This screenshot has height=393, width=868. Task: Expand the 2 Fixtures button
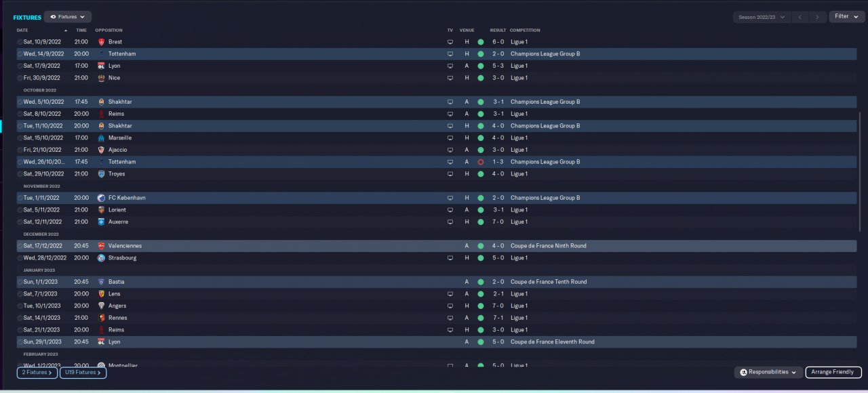tap(37, 372)
